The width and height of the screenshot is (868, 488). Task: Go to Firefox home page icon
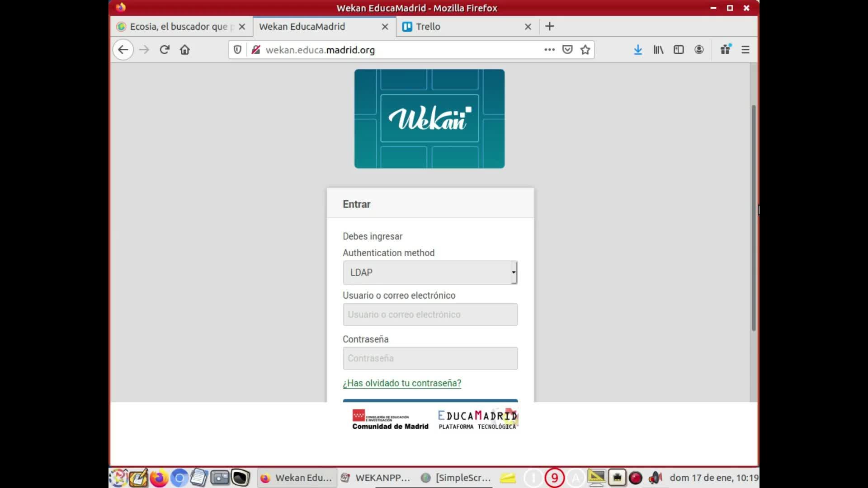[x=184, y=50]
